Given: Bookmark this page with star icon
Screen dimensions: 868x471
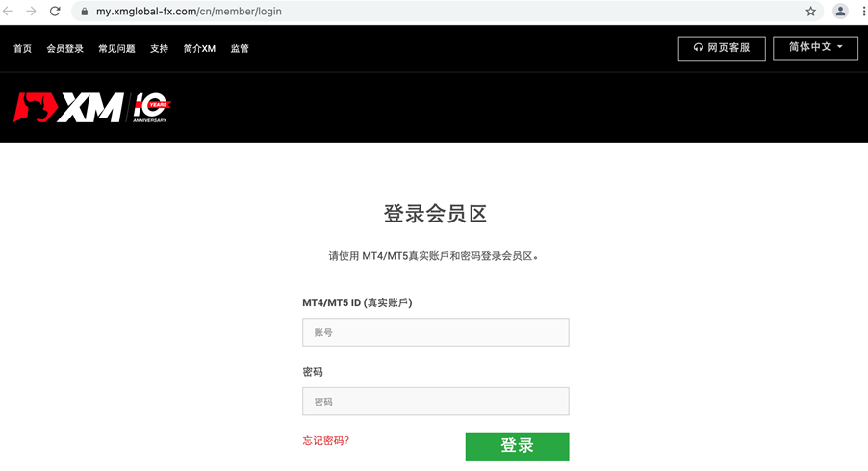Looking at the screenshot, I should click(810, 12).
